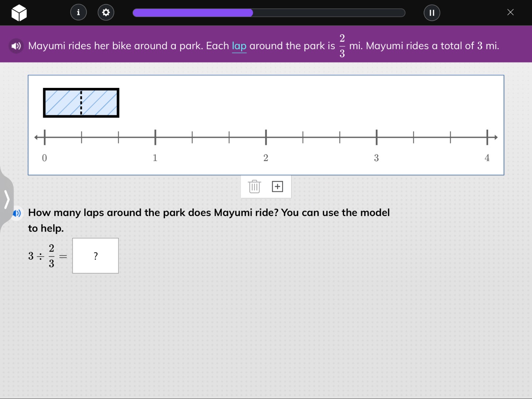This screenshot has height=399, width=532.
Task: Select the blue shaded rectangle tile
Action: [x=81, y=103]
